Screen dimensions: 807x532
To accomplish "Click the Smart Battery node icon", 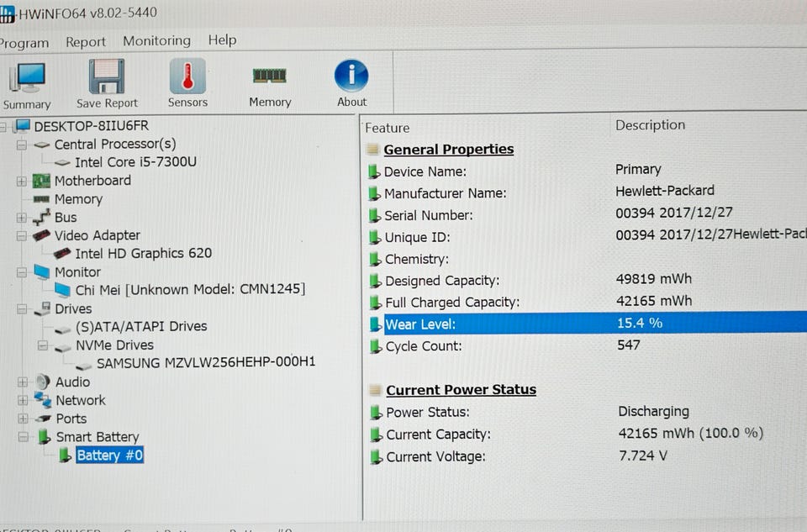I will (45, 437).
